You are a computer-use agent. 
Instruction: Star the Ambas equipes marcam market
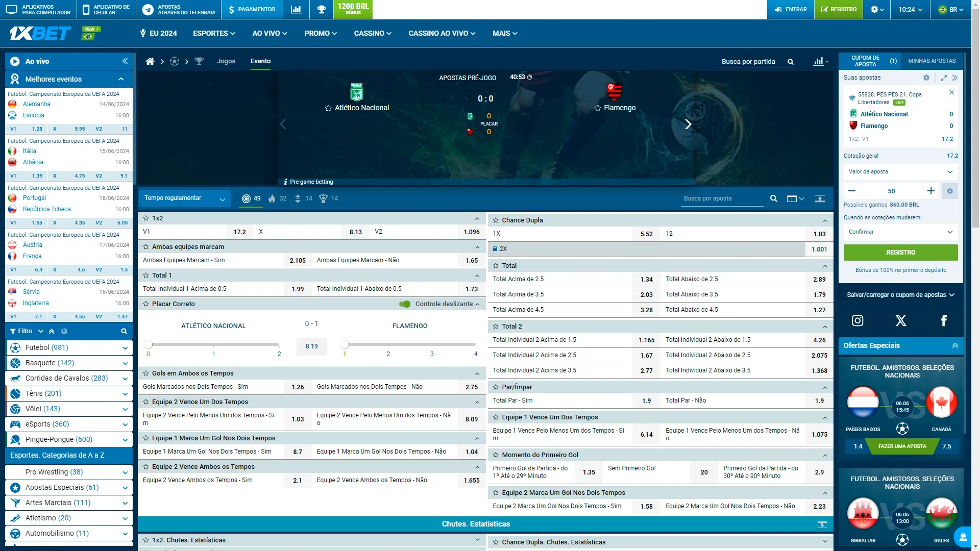click(146, 246)
